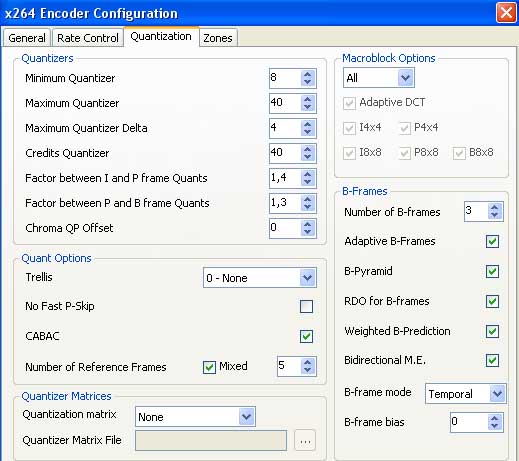Viewport: 519px width, 461px height.
Task: Click the Quantizer Matrix File field
Action: coord(211,441)
